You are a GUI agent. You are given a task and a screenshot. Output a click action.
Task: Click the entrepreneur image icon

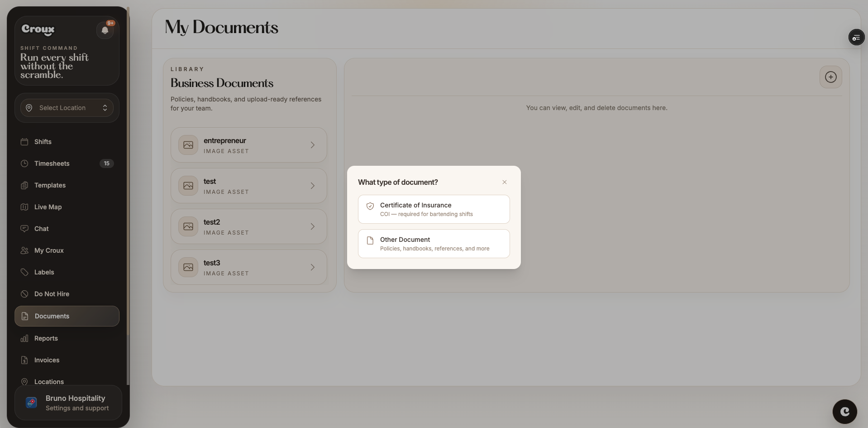188,145
